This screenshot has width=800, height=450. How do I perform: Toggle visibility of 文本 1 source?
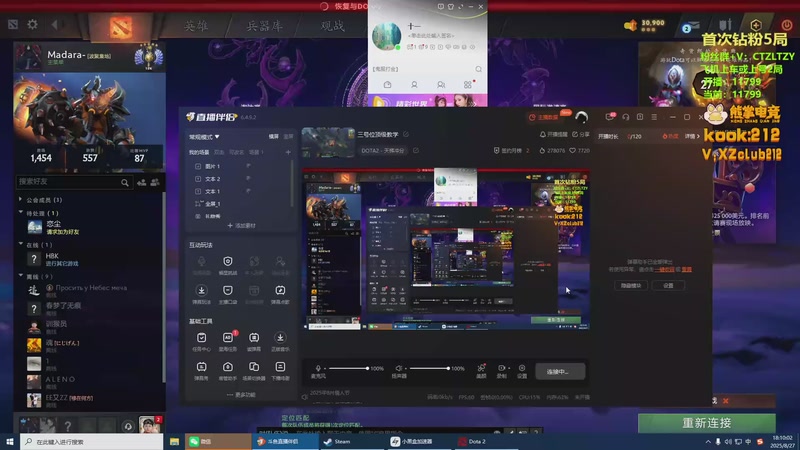[248, 191]
